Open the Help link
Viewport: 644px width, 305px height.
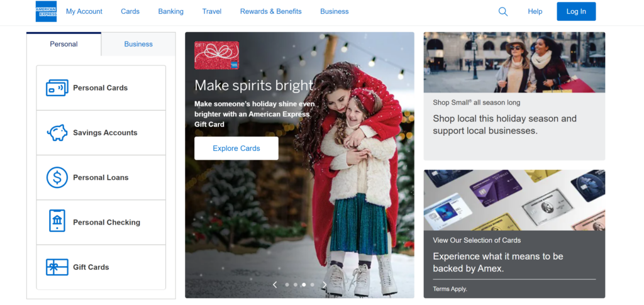535,11
